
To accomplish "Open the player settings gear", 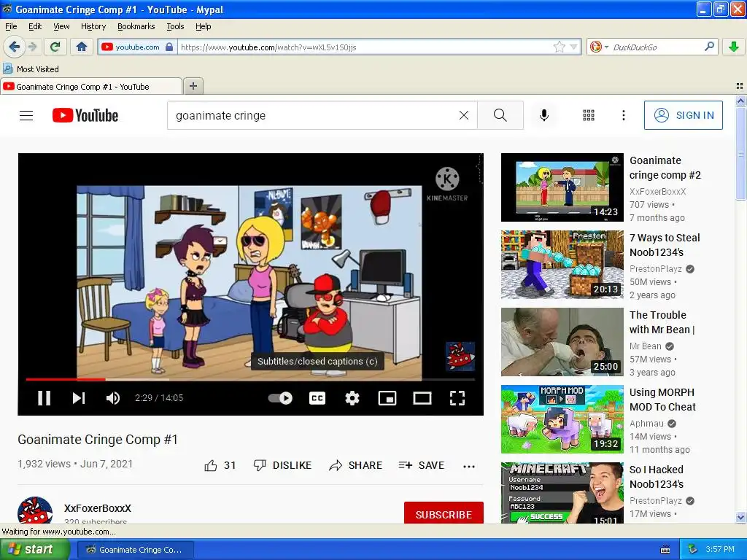I will tap(352, 398).
